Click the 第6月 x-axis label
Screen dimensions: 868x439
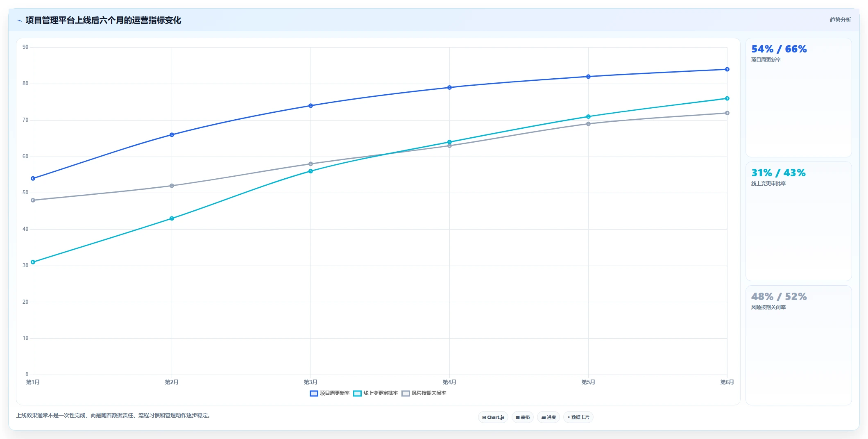[727, 382]
